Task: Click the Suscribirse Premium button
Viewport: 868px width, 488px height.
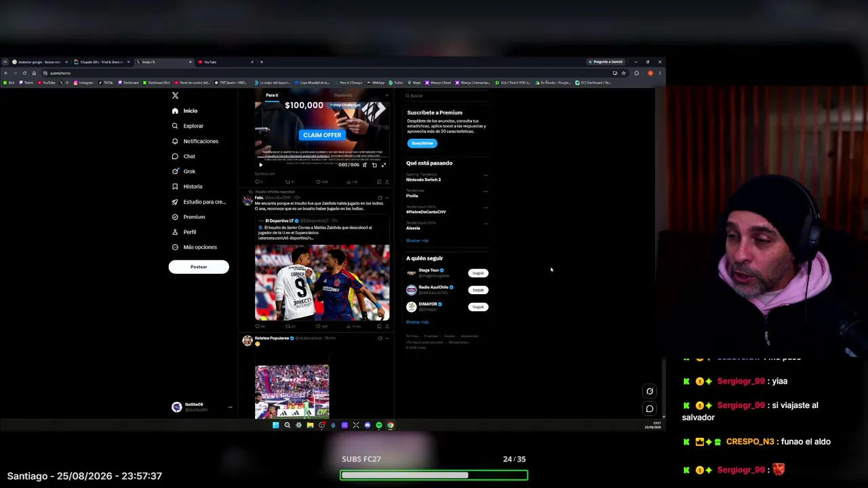Action: click(422, 143)
